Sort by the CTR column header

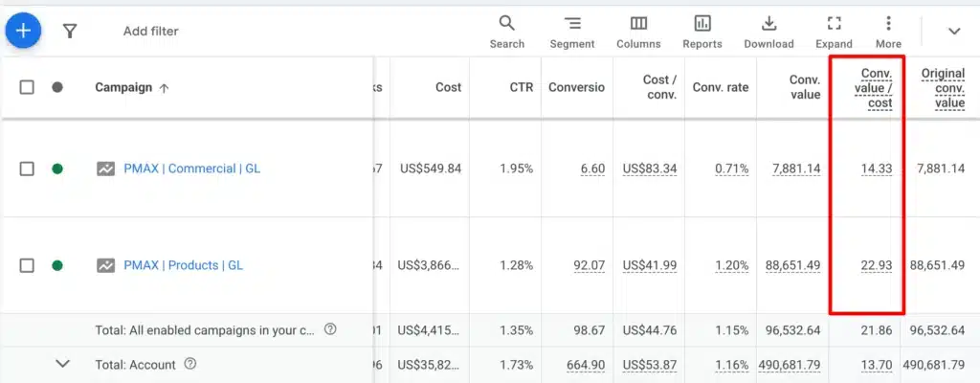pyautogui.click(x=522, y=88)
